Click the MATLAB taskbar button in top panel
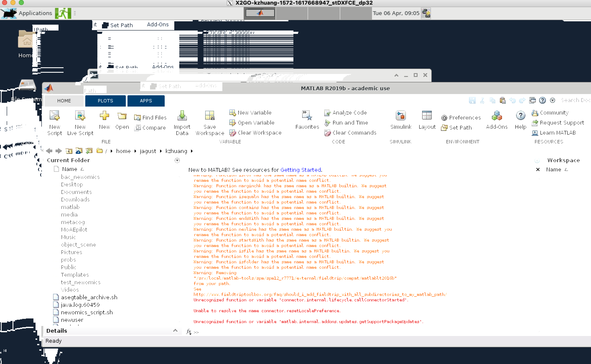 coord(260,13)
